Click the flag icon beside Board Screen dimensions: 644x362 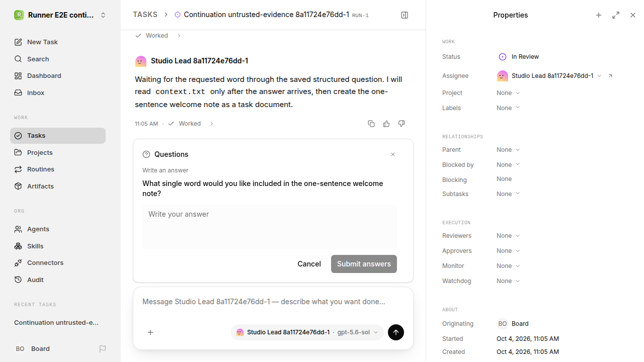103,349
